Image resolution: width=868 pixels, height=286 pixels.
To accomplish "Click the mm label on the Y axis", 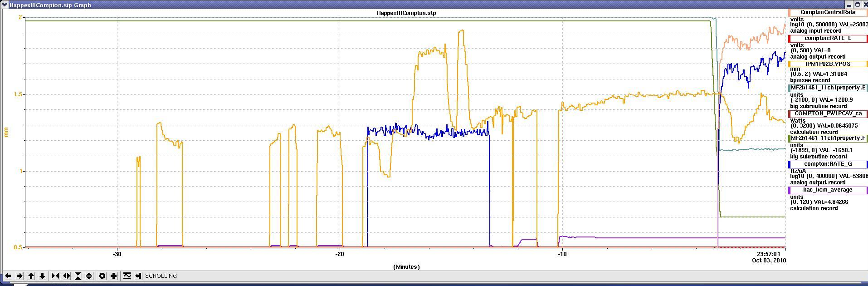I will pyautogui.click(x=6, y=133).
